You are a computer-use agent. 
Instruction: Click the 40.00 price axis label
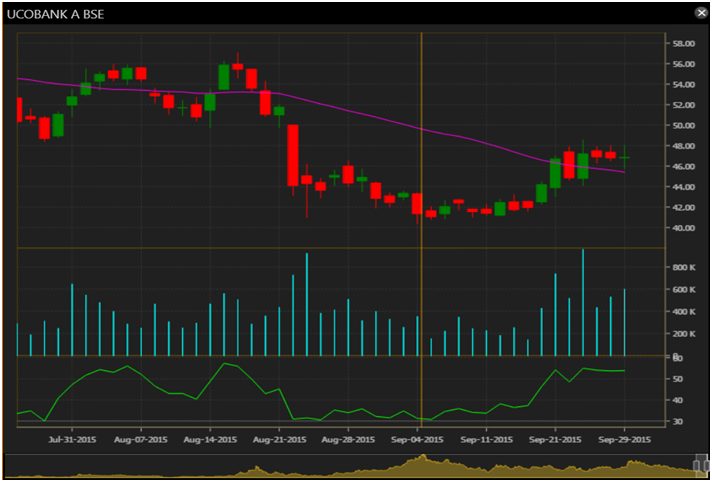684,228
